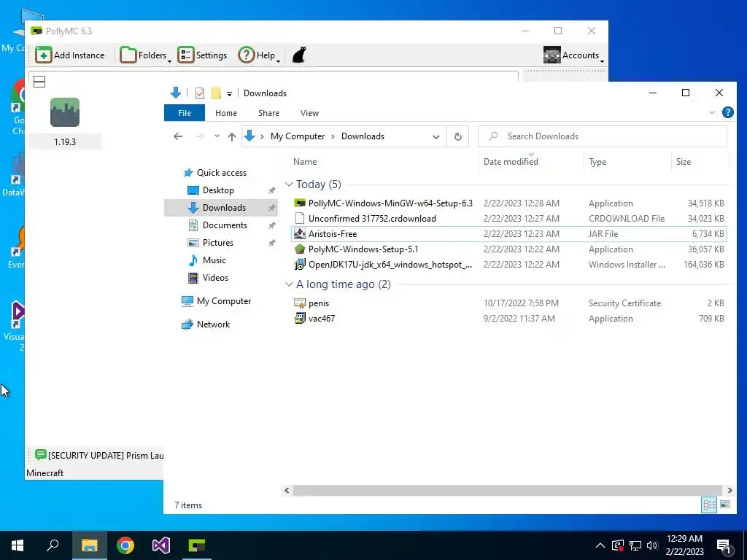The width and height of the screenshot is (747, 560).
Task: Collapse the instance group toggle in PollyMC
Action: 39,82
